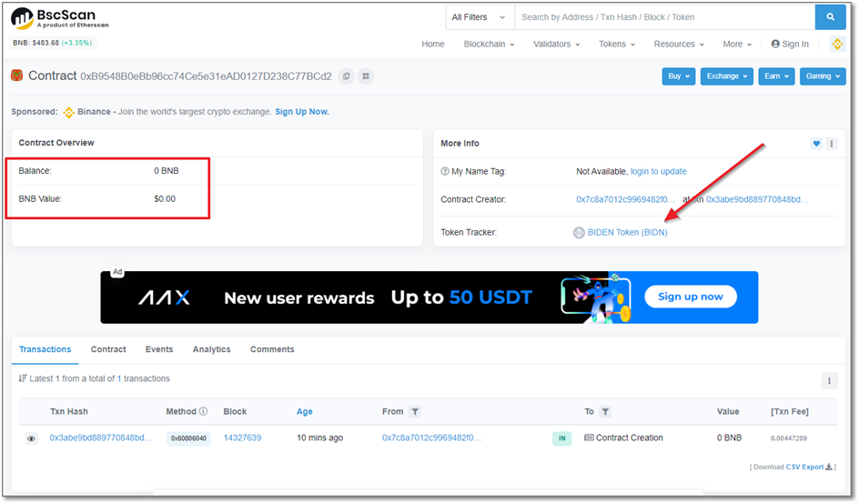Expand the More menu
859x504 pixels.
(737, 45)
